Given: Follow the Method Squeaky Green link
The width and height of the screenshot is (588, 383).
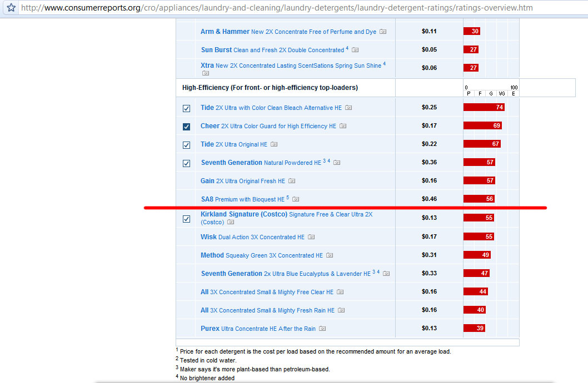Looking at the screenshot, I should click(x=262, y=255).
